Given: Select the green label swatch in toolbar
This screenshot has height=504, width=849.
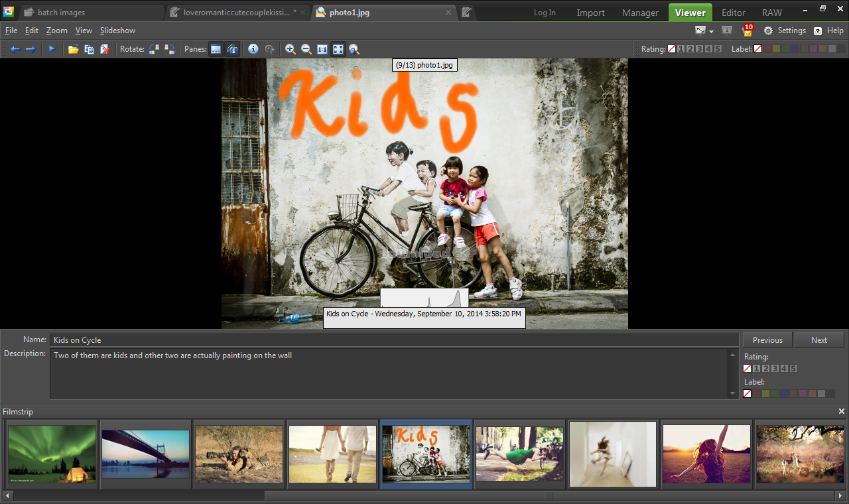Looking at the screenshot, I should pos(785,49).
